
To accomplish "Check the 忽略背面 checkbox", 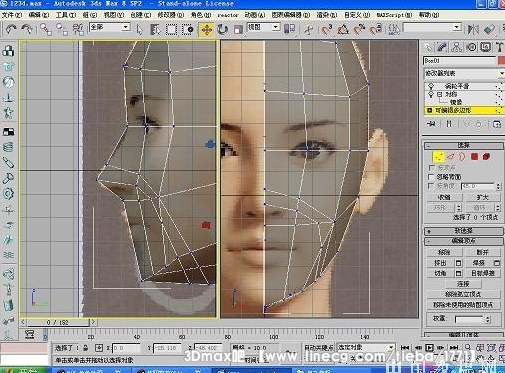I will (x=432, y=176).
